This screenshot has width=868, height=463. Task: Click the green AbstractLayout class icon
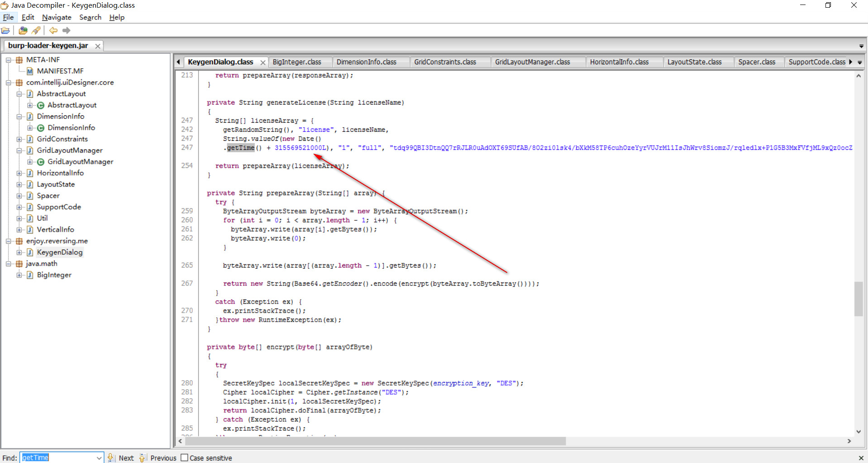(41, 105)
